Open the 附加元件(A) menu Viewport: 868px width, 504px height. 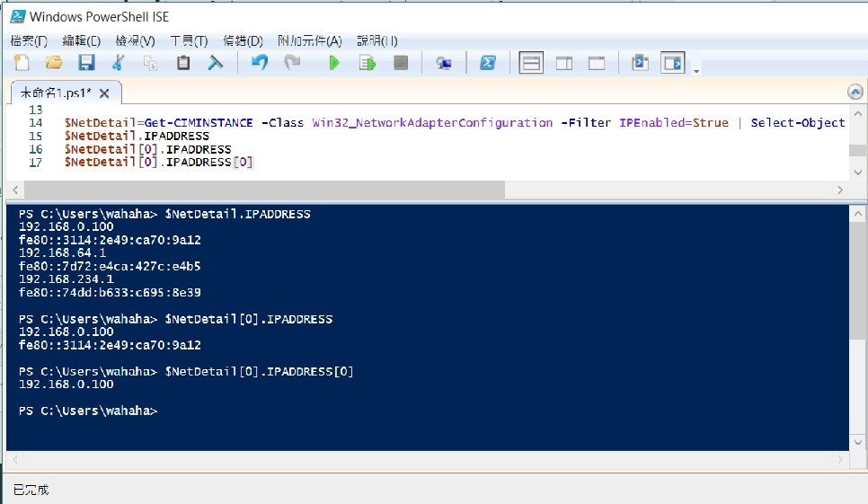[309, 40]
